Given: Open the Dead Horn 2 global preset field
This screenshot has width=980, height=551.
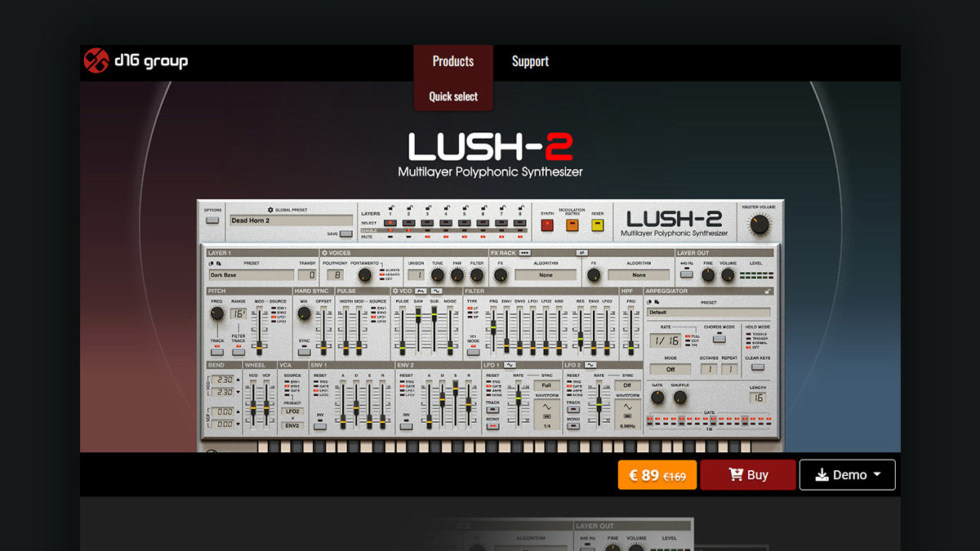Looking at the screenshot, I should point(292,220).
